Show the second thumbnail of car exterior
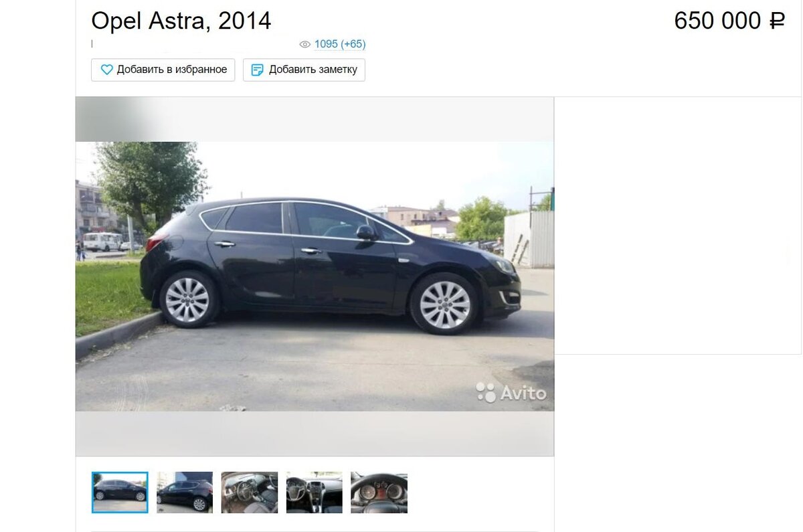 pos(185,493)
